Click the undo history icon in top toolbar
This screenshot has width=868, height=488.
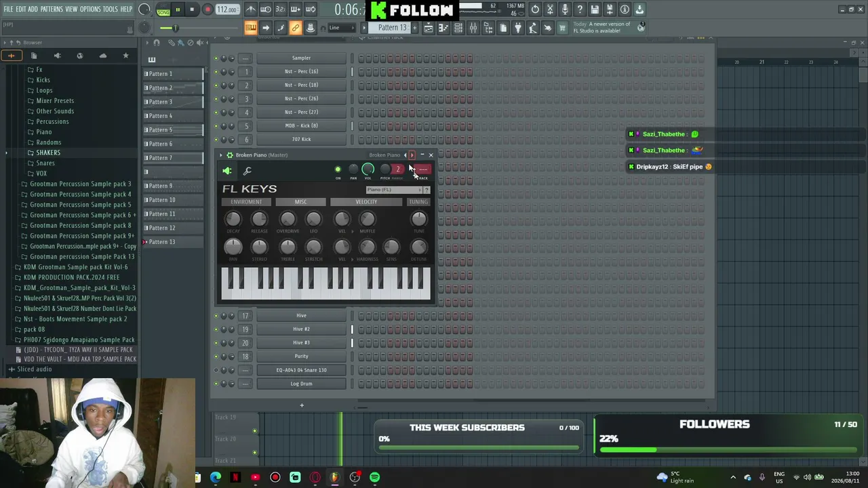[x=535, y=9]
